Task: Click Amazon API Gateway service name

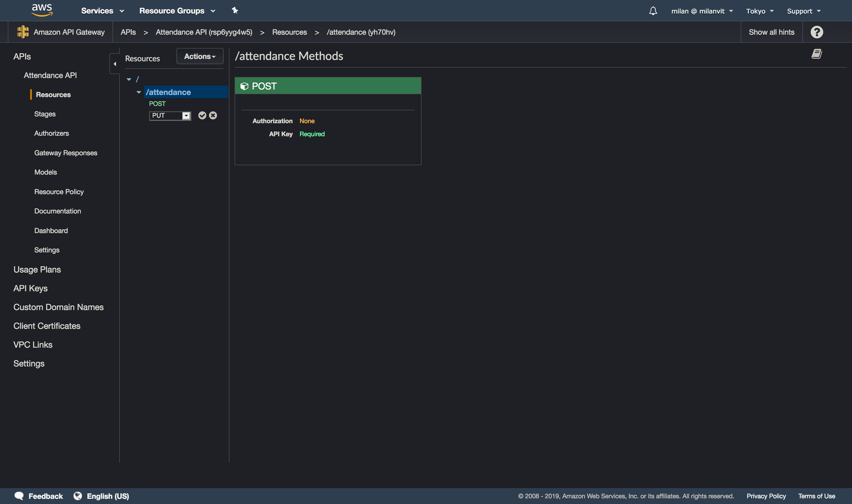Action: [69, 32]
